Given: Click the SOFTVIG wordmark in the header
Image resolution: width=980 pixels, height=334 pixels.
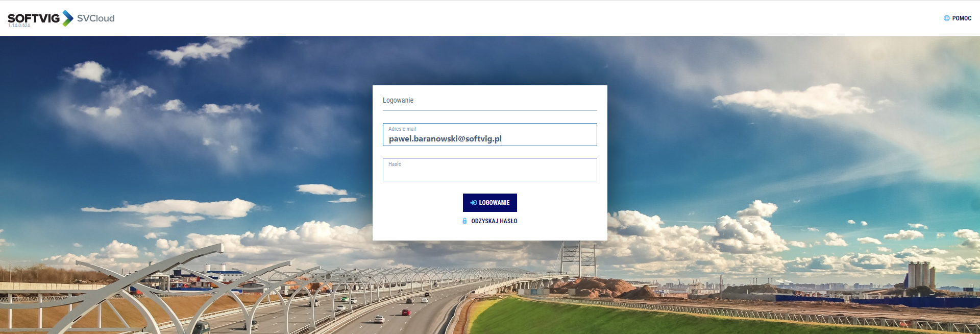Looking at the screenshot, I should (x=34, y=18).
